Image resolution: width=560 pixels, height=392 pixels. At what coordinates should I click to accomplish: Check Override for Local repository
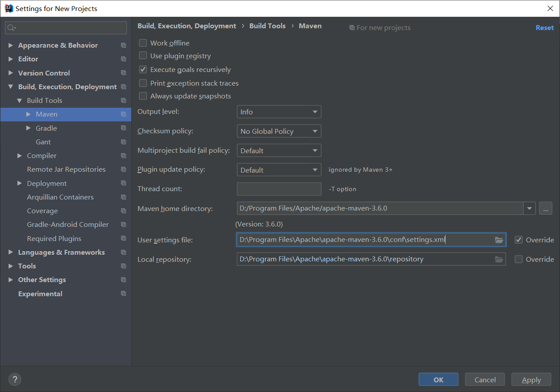click(518, 260)
